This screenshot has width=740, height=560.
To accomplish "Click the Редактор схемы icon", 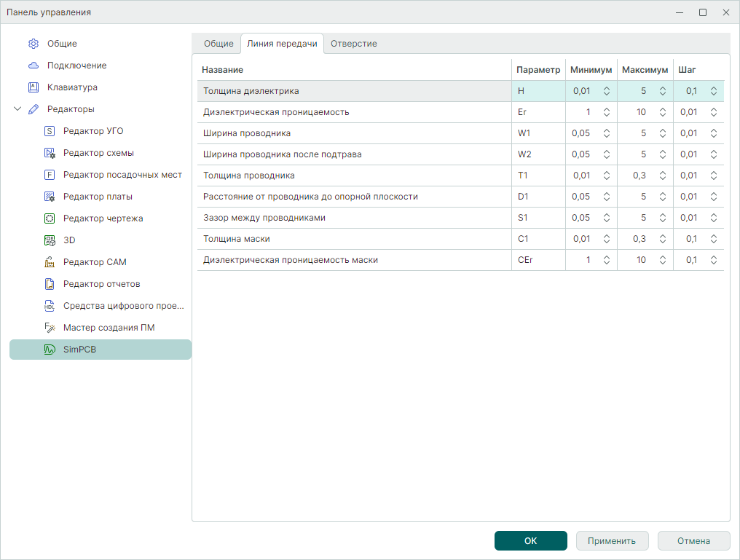I will [x=50, y=153].
